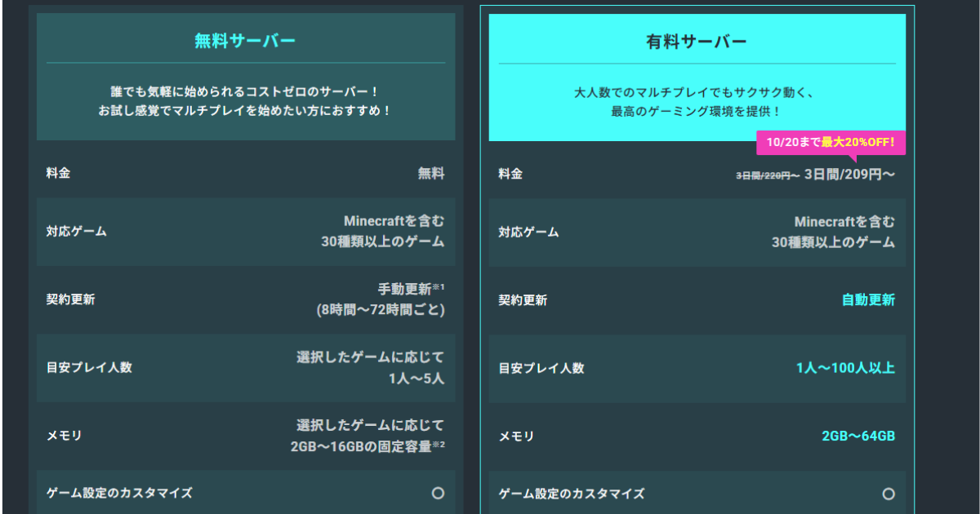The height and width of the screenshot is (514, 980).
Task: Click the 1人〜100人以上 player range value
Action: 846,368
